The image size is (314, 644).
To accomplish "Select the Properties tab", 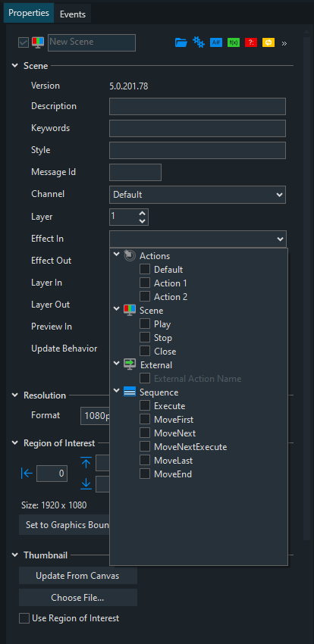I will point(29,13).
